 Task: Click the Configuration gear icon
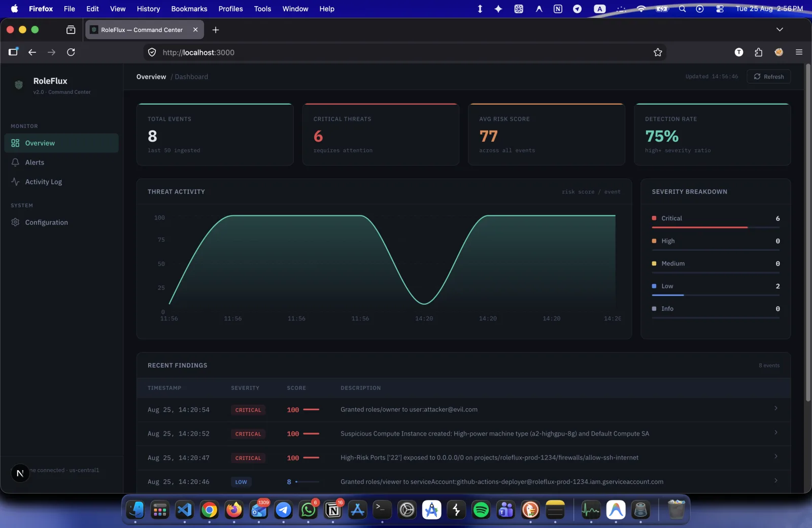[x=15, y=222]
